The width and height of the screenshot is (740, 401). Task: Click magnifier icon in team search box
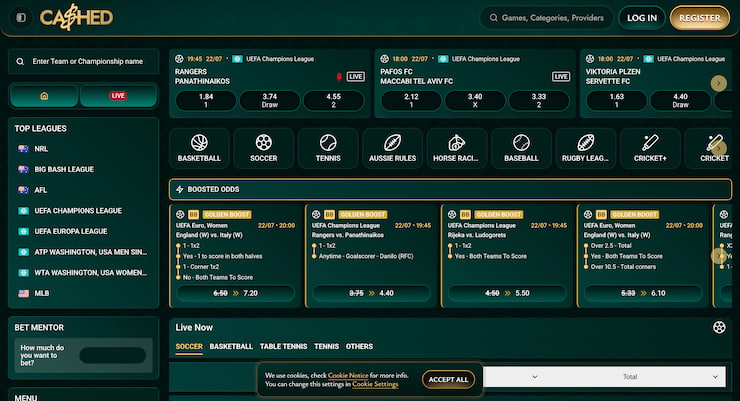coord(20,61)
